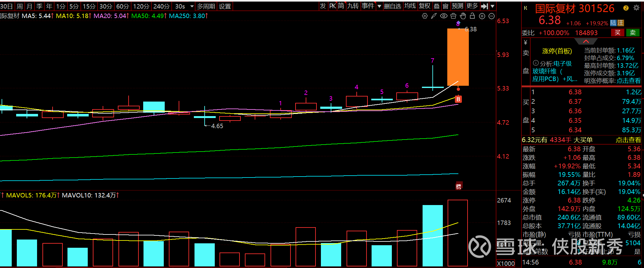Screen dimensions: 644x268
Task: Click the ¥ icon in sell panel
Action: (x=526, y=42)
